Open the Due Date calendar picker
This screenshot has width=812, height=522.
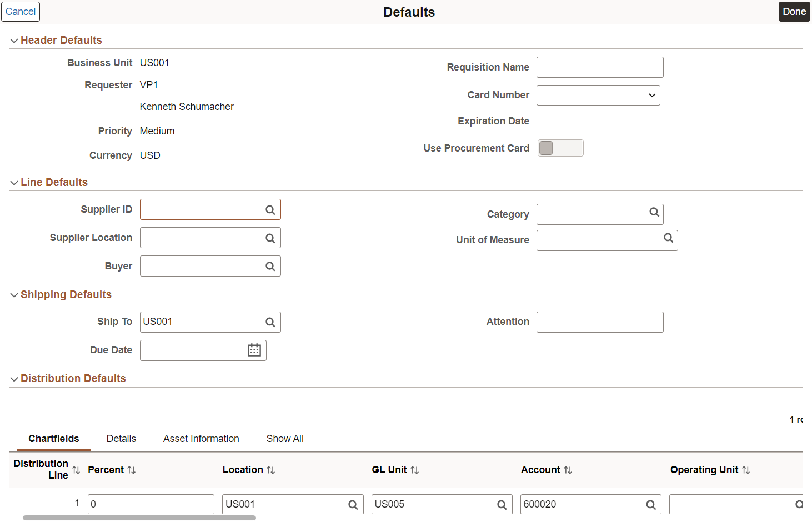(x=254, y=350)
